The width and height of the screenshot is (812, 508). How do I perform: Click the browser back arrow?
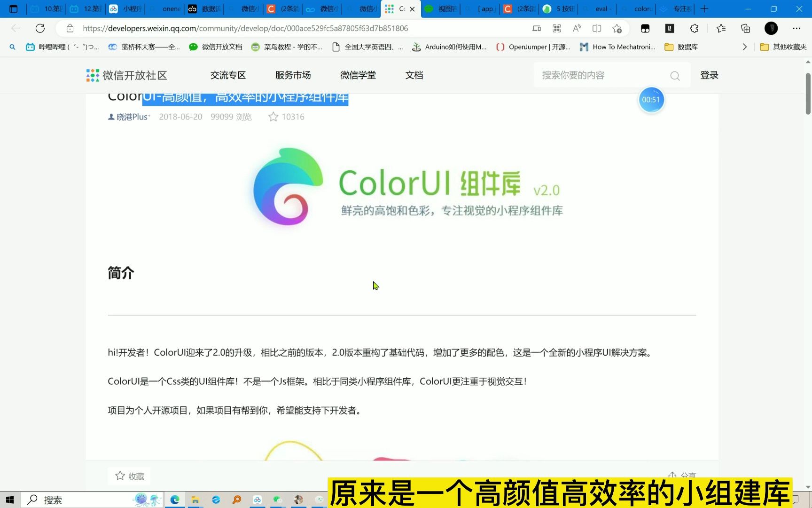coord(16,28)
